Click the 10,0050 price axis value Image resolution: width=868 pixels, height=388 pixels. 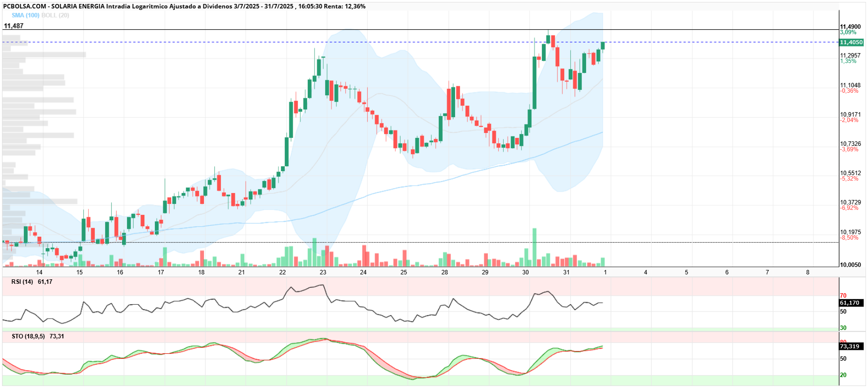tap(850, 265)
